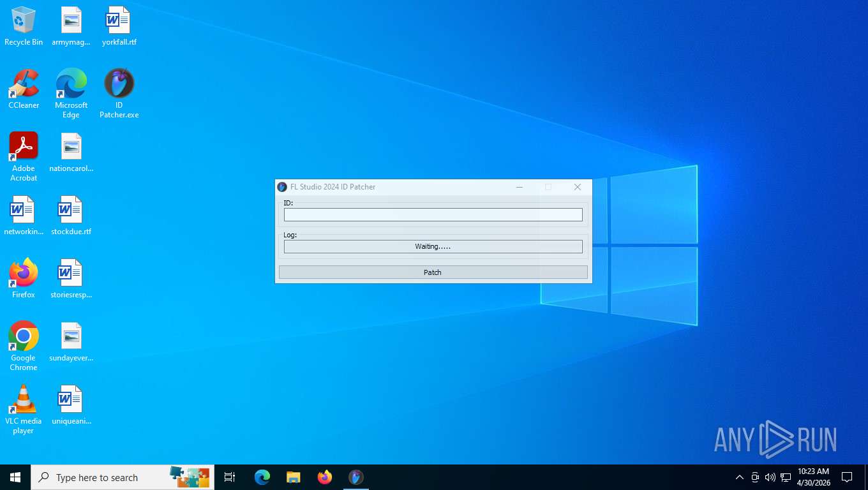Open the CCleaner desktop shortcut
The image size is (868, 490).
tap(24, 89)
